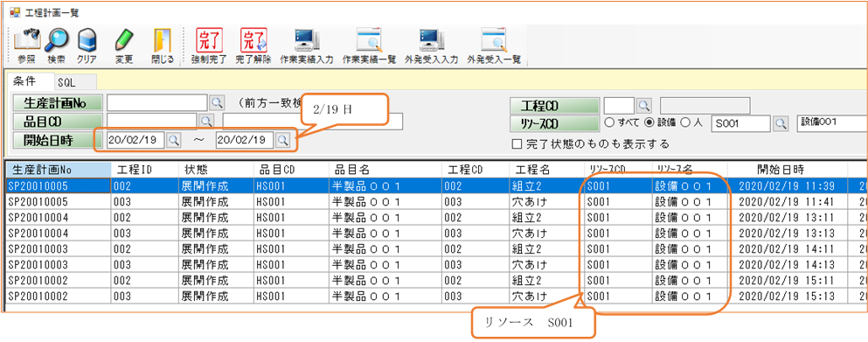Click start time cell 2020/02/19 14:13
Viewport: 868px width, 342px height.
pyautogui.click(x=788, y=264)
